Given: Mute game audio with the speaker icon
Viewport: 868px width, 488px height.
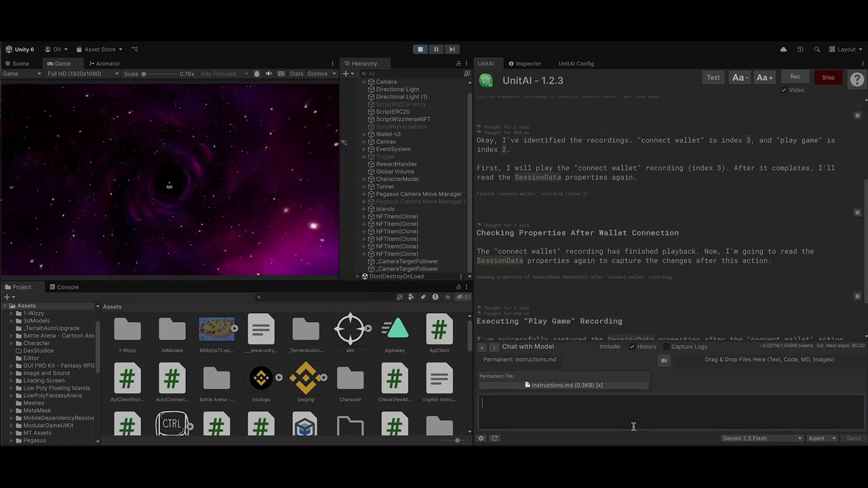Looking at the screenshot, I should [x=269, y=74].
